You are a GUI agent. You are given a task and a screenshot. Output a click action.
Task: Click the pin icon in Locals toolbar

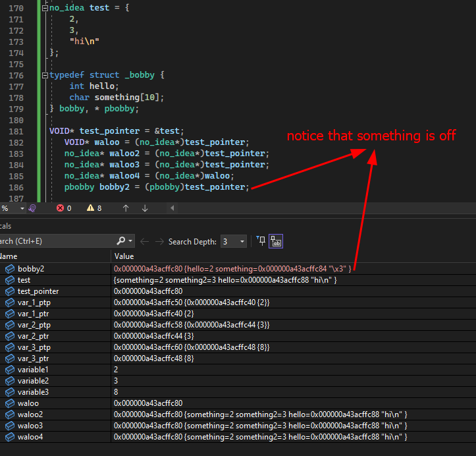tap(261, 241)
